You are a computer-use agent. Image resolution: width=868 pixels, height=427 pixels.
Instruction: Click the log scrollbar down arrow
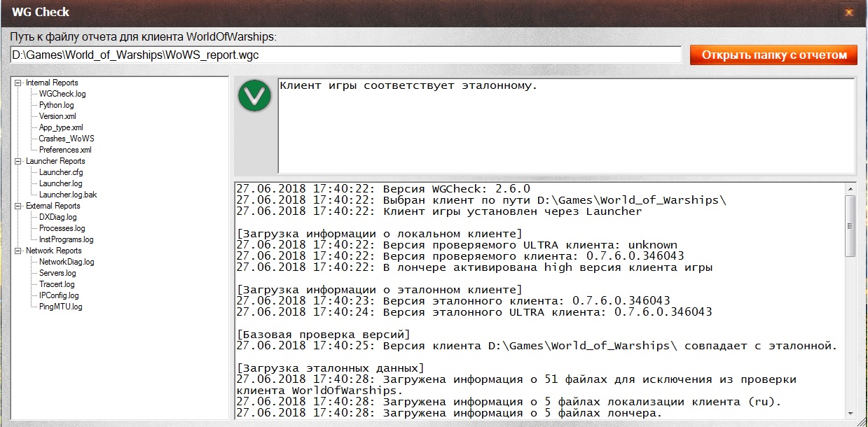tap(850, 414)
